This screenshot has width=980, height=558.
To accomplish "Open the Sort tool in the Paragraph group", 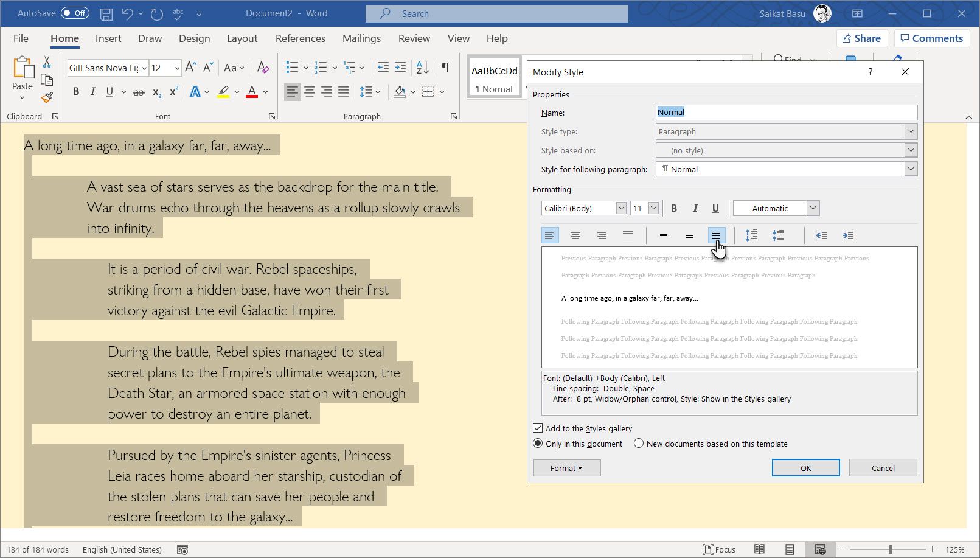I will tap(422, 68).
